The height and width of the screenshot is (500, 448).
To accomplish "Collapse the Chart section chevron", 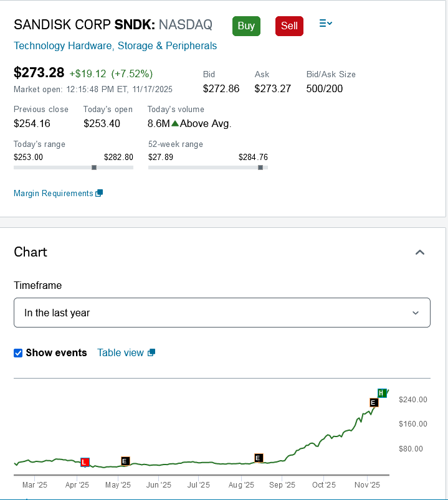I will point(420,252).
